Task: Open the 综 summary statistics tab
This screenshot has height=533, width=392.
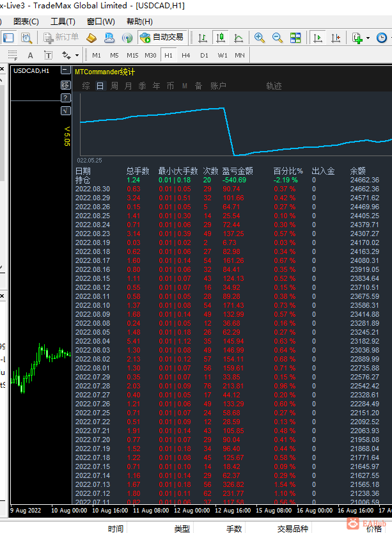Action: [86, 86]
